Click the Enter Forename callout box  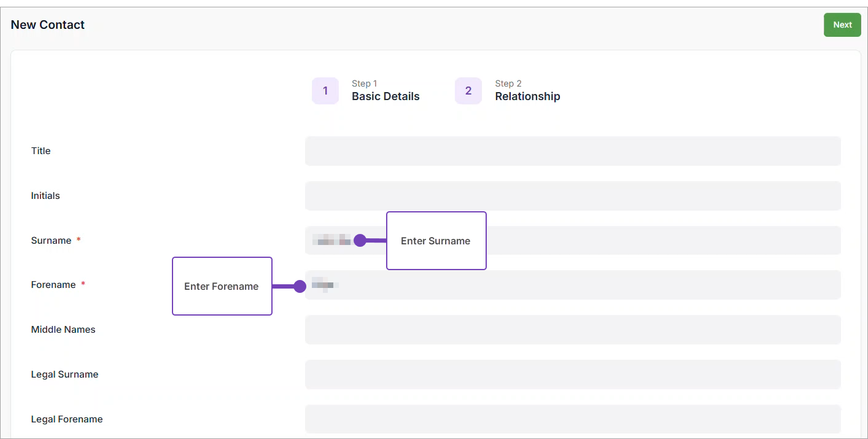(x=222, y=286)
